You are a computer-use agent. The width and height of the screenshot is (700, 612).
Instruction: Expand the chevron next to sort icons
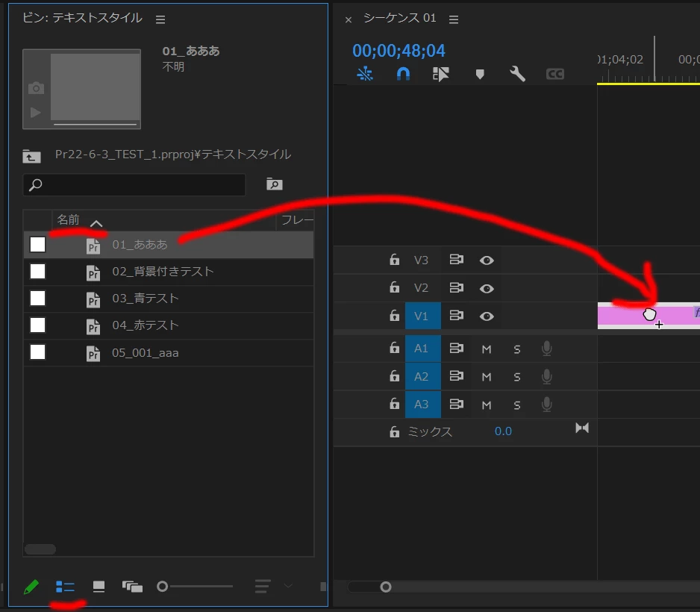point(288,586)
